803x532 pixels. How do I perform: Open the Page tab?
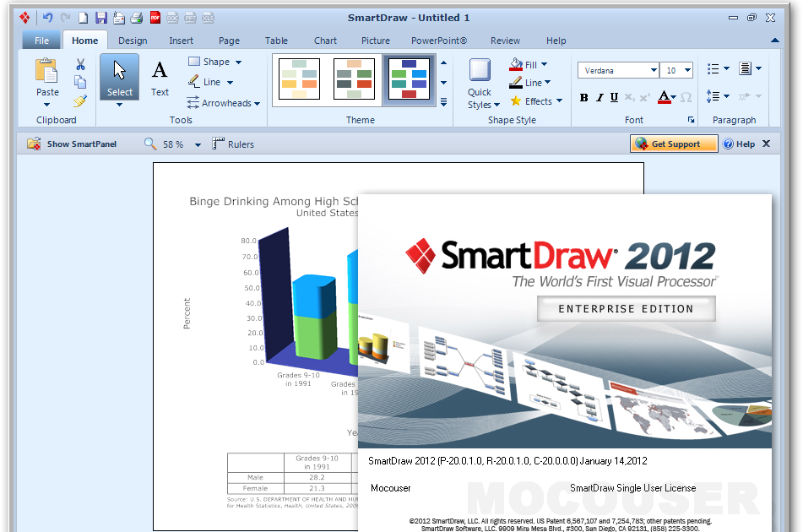coord(229,41)
